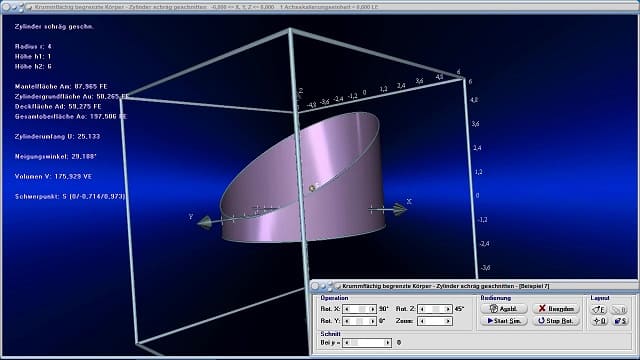Click the 'Zylinder schräg geschn.' heading text
Screen dimensions: 640x360
tap(54, 27)
